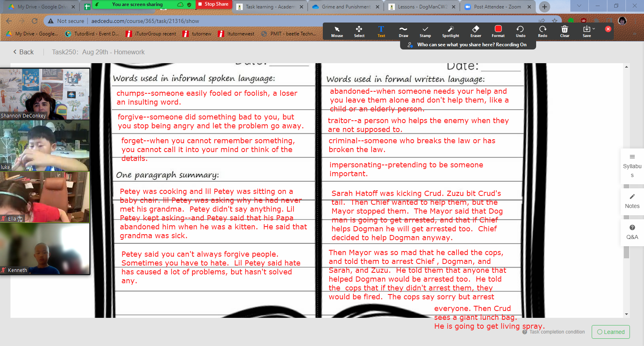Open My Drive - Google bookmark
This screenshot has height=346, width=644.
(32, 34)
